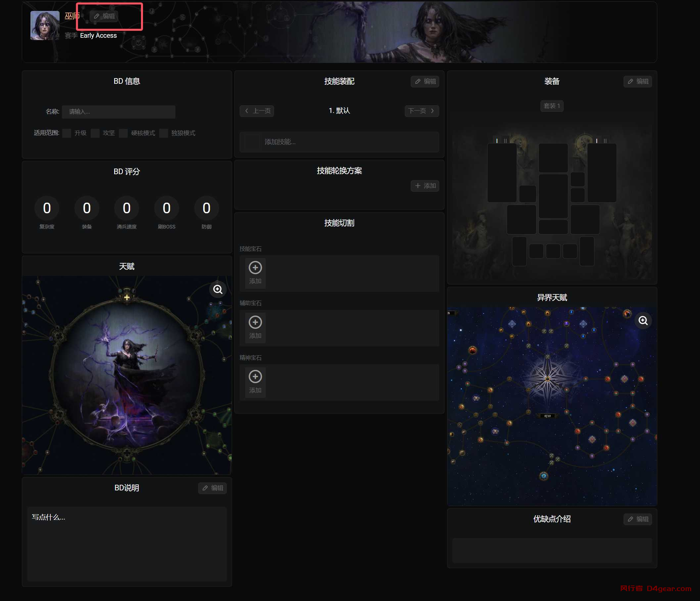Edit the 技能装配 skill setup
Viewport: 700px width, 601px height.
click(x=425, y=81)
